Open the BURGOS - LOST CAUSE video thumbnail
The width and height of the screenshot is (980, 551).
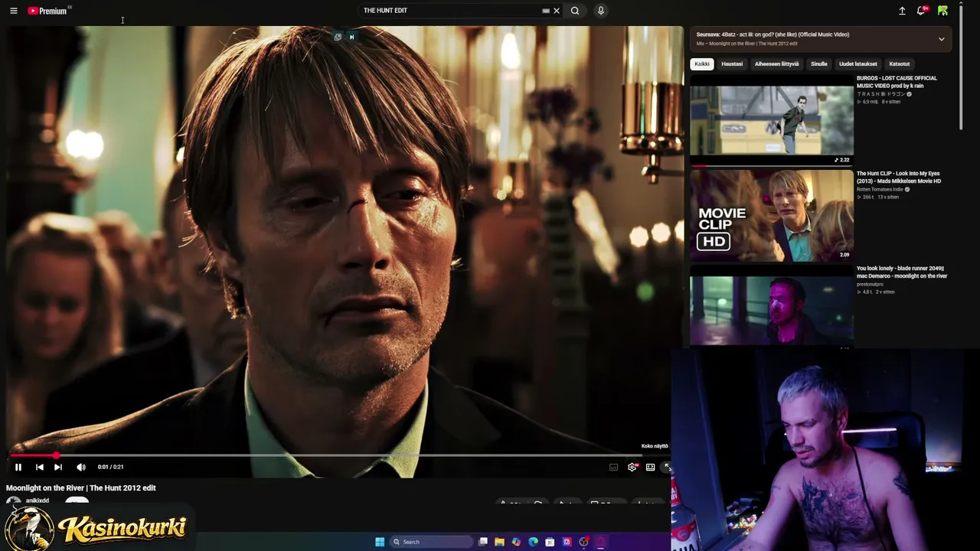pos(772,119)
